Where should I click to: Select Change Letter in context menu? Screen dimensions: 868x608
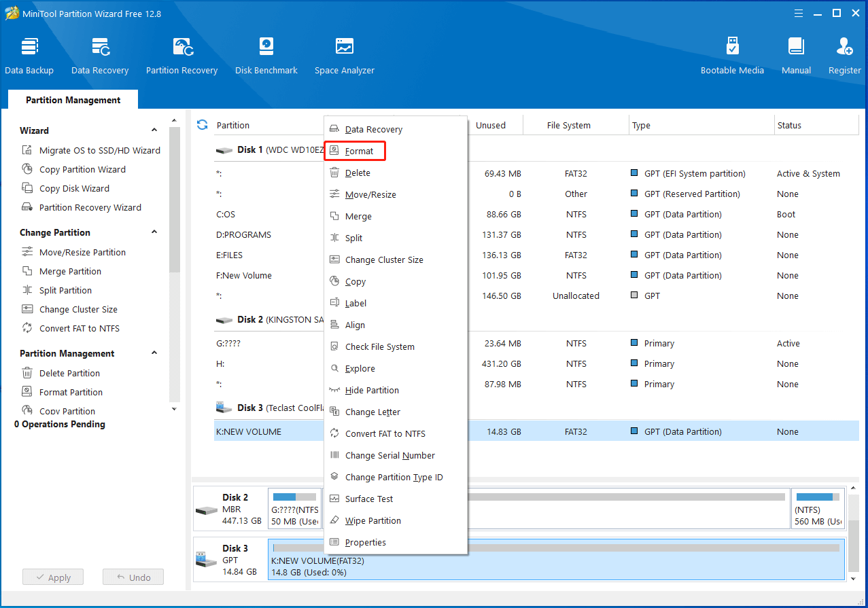(395, 412)
